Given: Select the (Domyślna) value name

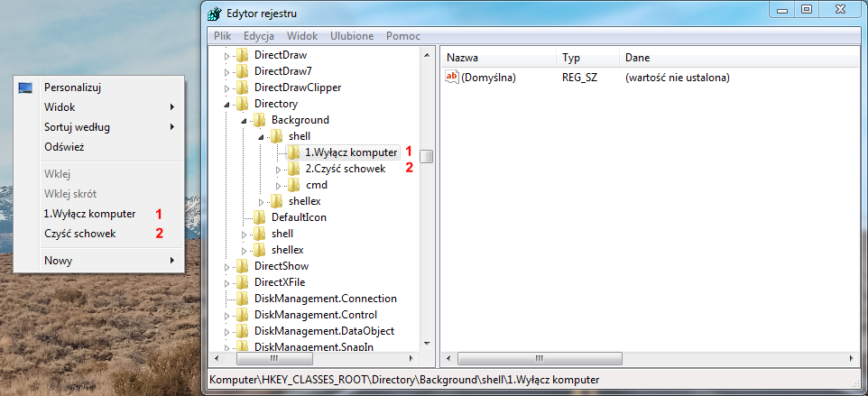Looking at the screenshot, I should point(489,78).
